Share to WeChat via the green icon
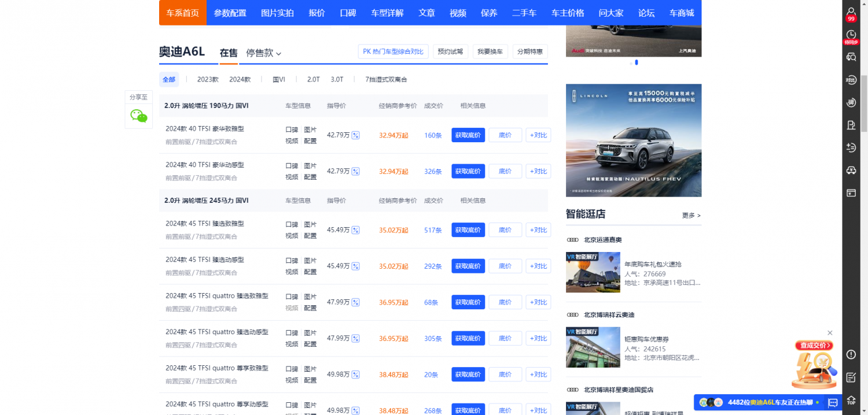868x415 pixels. pyautogui.click(x=139, y=116)
